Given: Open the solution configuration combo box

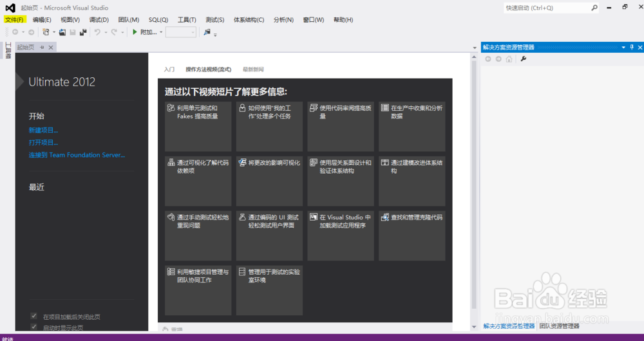Looking at the screenshot, I should (181, 32).
